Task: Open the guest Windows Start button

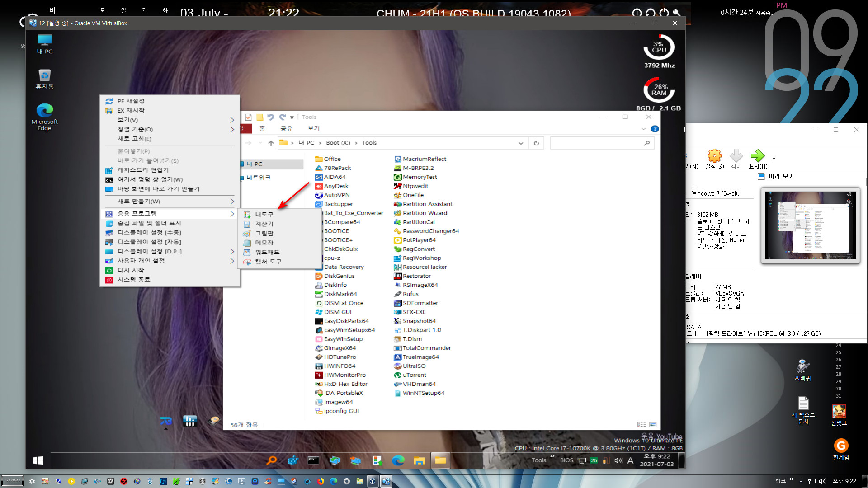Action: tap(38, 460)
